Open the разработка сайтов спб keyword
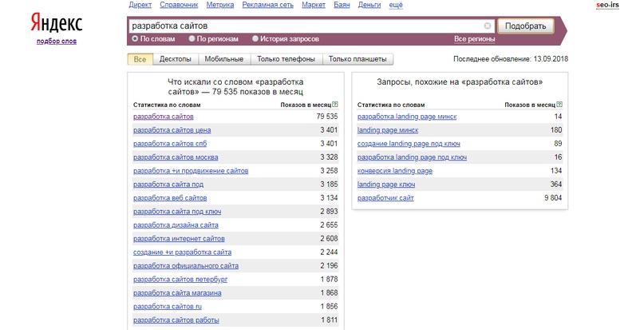Image resolution: width=644 pixels, height=330 pixels. coord(170,144)
